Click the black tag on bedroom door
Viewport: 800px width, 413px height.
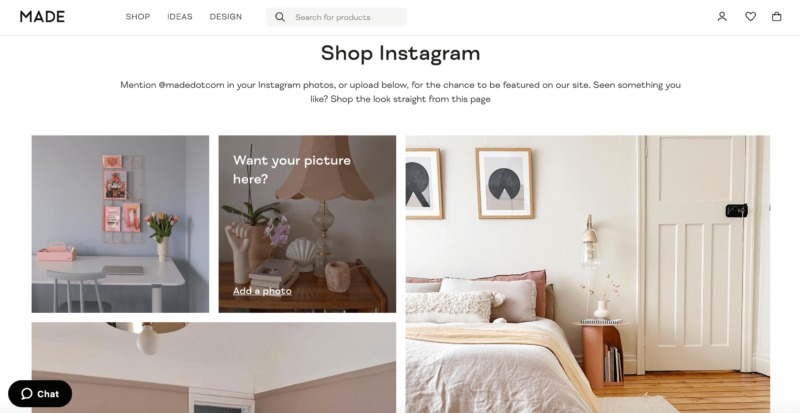(x=736, y=210)
